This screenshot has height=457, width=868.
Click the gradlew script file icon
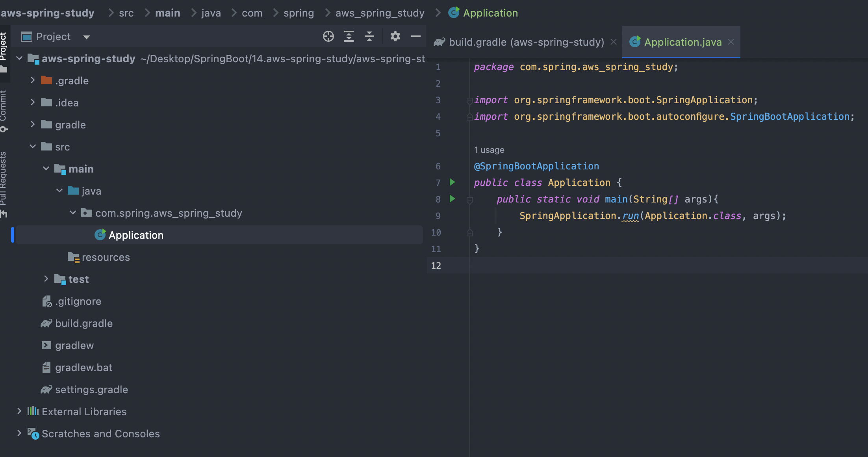(46, 345)
